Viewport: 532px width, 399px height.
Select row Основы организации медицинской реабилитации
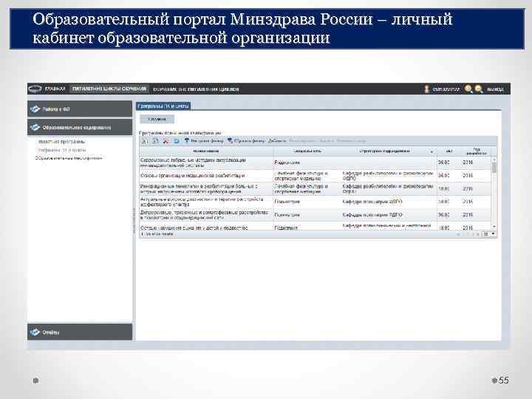coord(316,176)
